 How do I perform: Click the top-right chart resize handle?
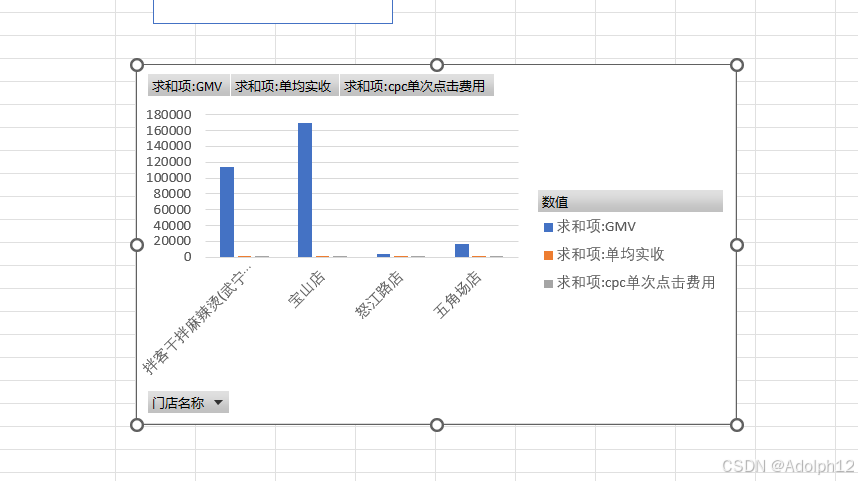(737, 65)
